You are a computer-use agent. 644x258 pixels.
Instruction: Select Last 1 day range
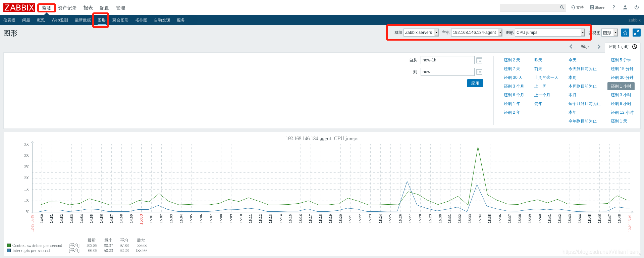click(619, 121)
